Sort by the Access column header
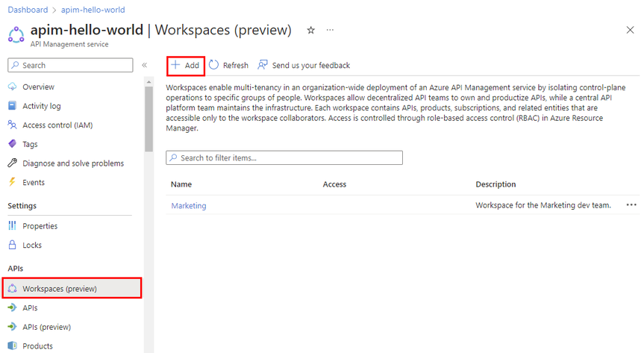 tap(334, 184)
